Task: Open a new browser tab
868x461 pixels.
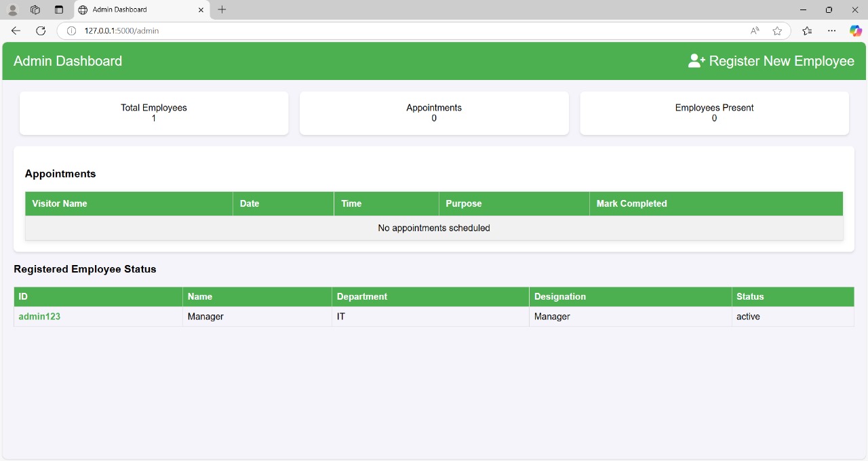Action: click(x=222, y=9)
